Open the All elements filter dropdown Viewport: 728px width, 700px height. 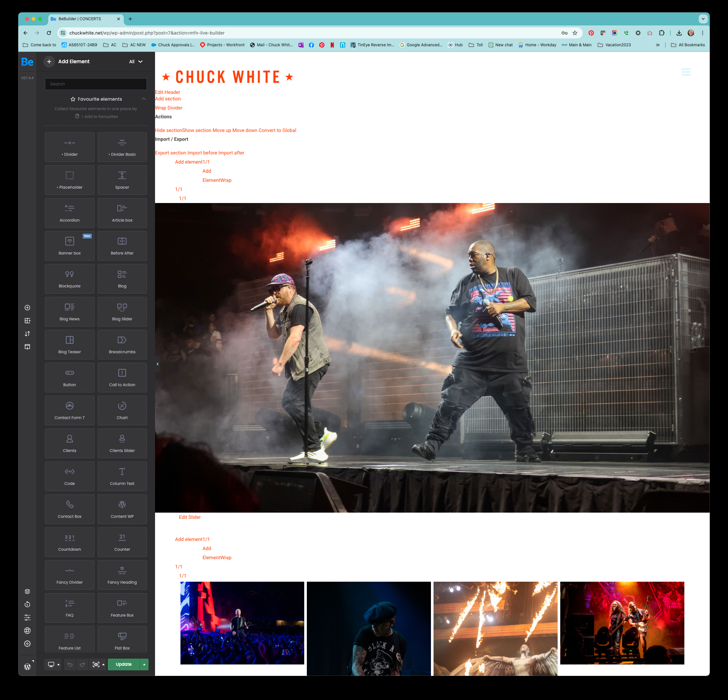136,62
